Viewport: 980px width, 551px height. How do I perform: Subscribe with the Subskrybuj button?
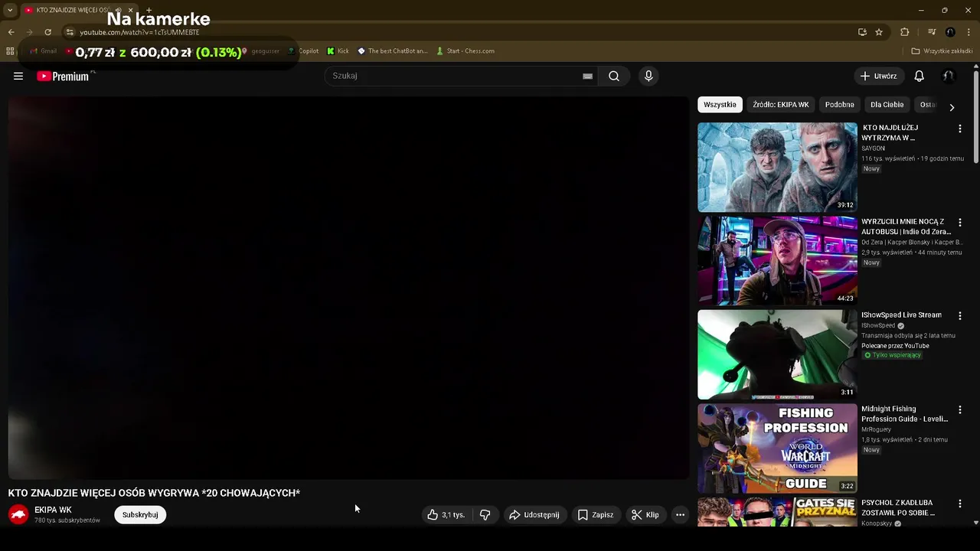tap(140, 515)
